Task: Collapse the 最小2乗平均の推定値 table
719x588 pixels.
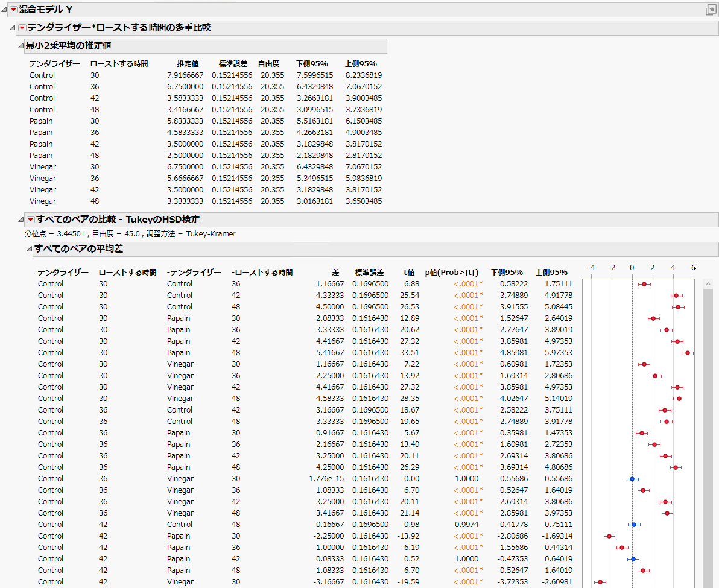Action: (x=21, y=46)
